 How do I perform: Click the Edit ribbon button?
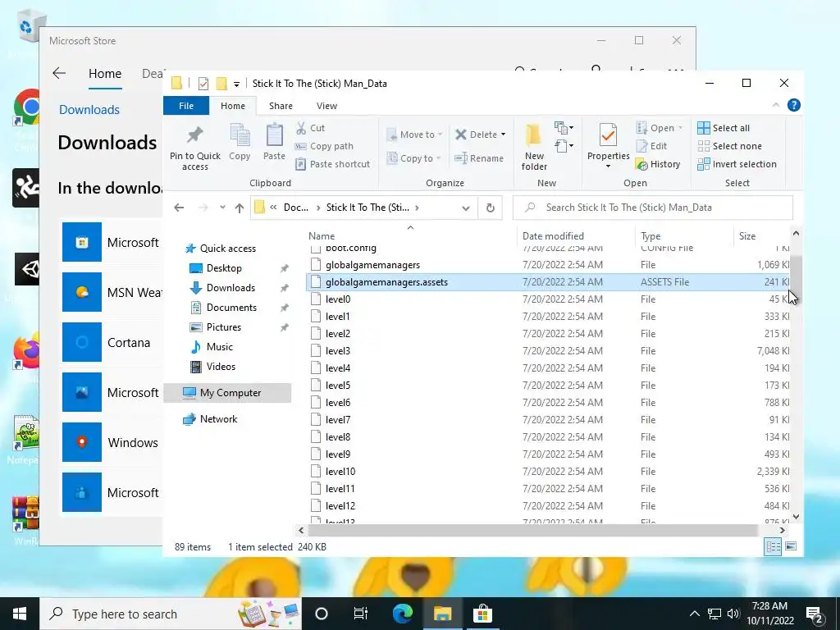[x=651, y=146]
